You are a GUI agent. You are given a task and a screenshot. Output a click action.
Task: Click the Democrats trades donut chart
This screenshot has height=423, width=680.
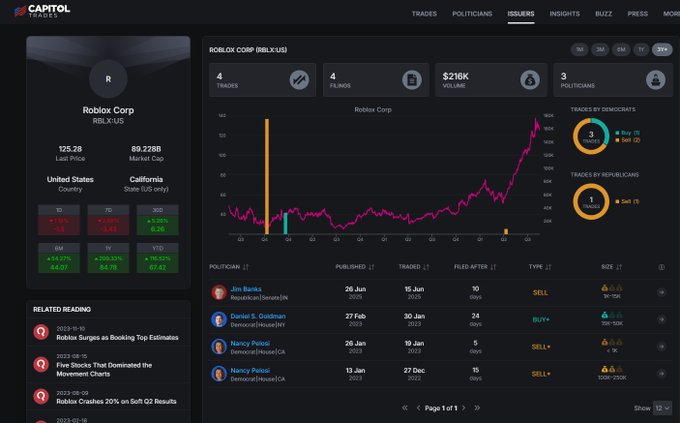[x=591, y=136]
